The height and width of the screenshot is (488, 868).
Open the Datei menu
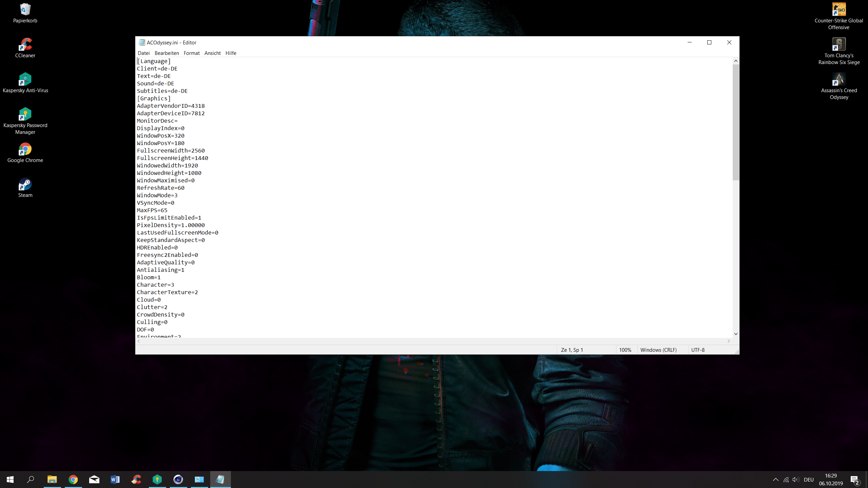coord(143,53)
